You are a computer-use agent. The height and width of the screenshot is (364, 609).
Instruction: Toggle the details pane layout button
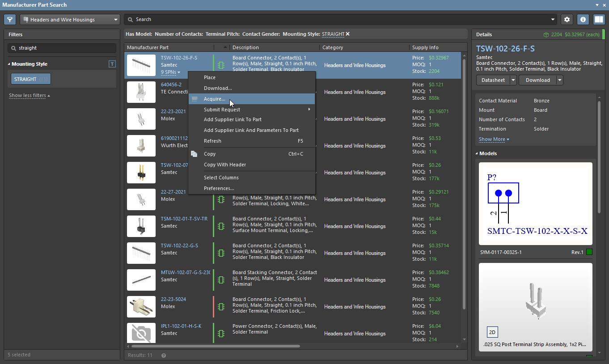click(599, 20)
